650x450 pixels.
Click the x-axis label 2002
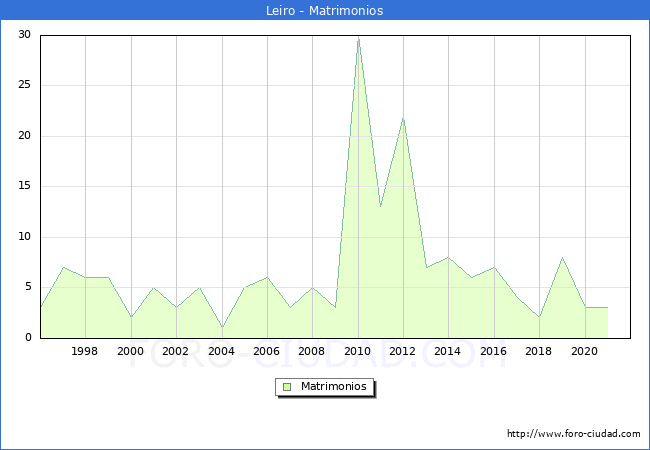coord(175,351)
